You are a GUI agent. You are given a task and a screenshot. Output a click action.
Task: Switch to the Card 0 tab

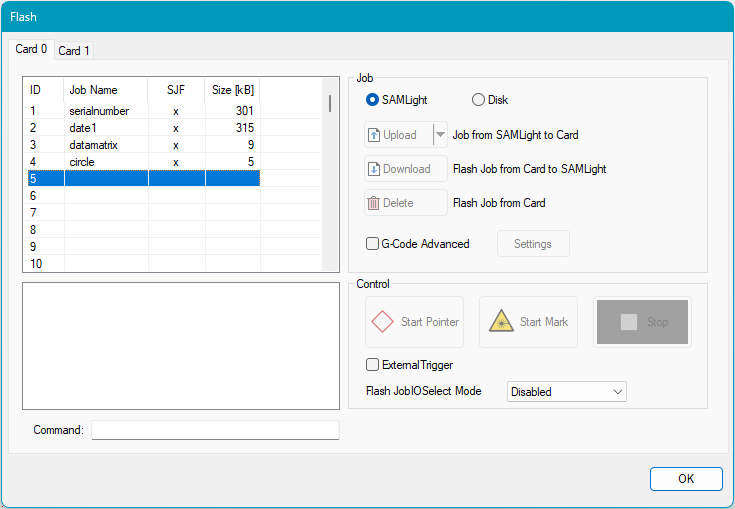(31, 49)
